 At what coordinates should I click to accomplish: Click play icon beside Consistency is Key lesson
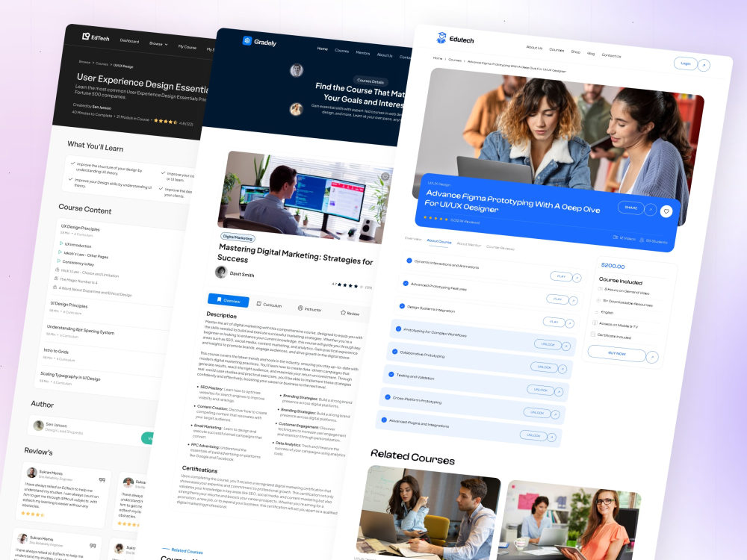58,261
